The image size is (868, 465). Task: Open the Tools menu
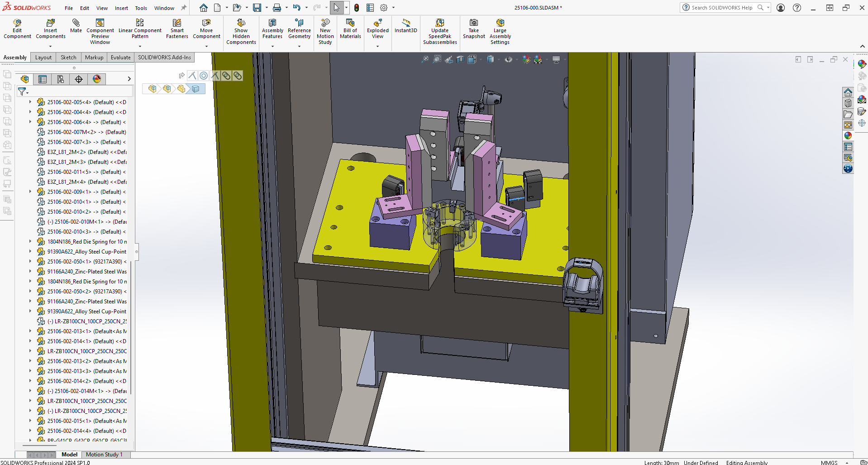(x=141, y=8)
